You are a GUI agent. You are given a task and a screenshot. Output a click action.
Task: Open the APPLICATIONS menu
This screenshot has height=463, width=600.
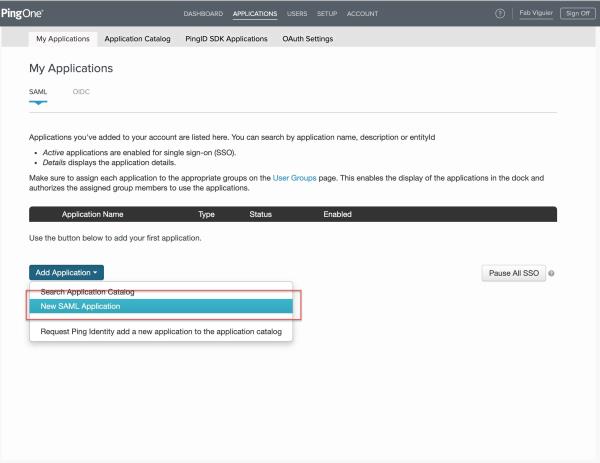255,13
